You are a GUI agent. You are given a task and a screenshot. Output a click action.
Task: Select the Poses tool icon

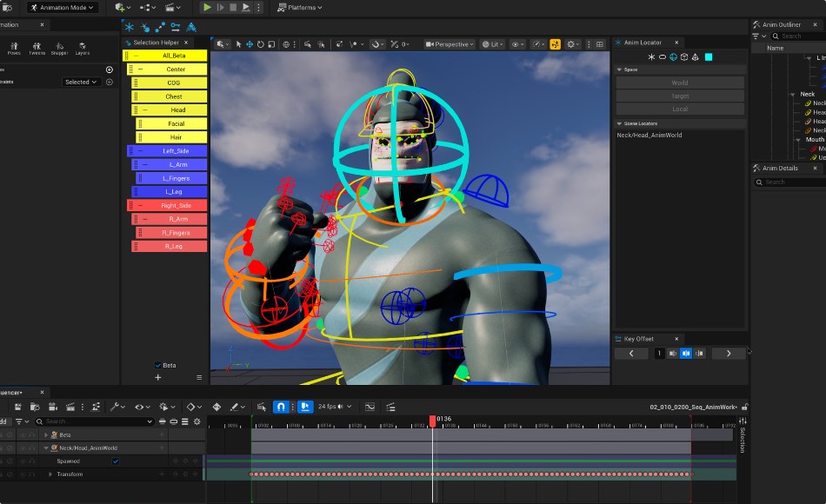pyautogui.click(x=14, y=47)
